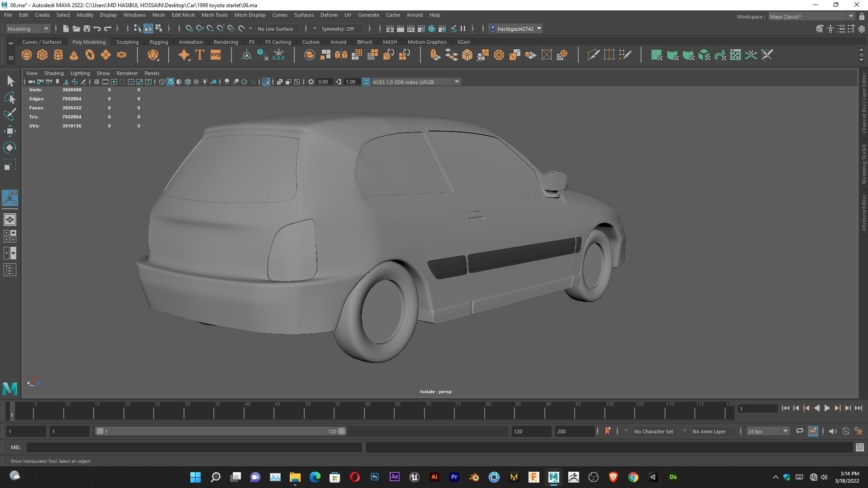Toggle timeline loop playback mode
This screenshot has height=488, width=868.
(800, 431)
